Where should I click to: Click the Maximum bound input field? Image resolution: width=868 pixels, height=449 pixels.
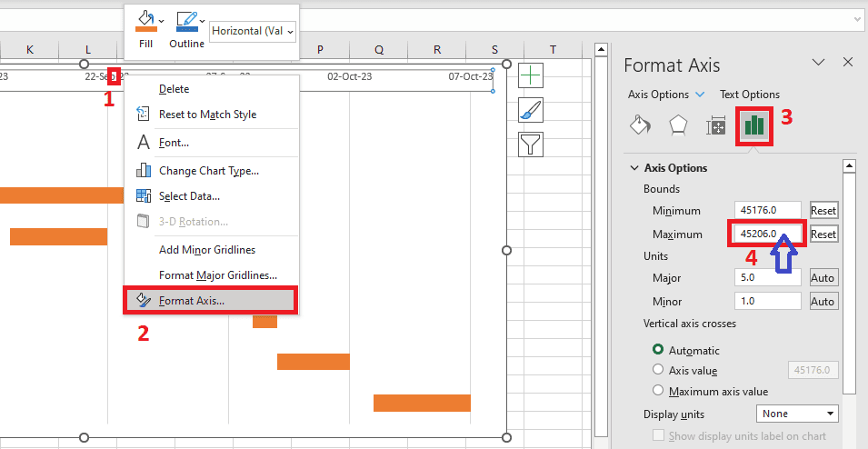tap(767, 234)
